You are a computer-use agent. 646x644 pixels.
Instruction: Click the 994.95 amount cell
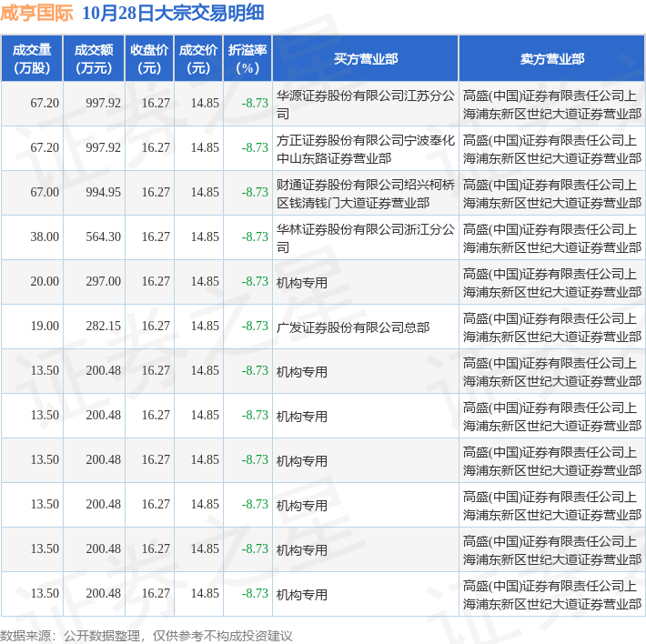click(103, 192)
